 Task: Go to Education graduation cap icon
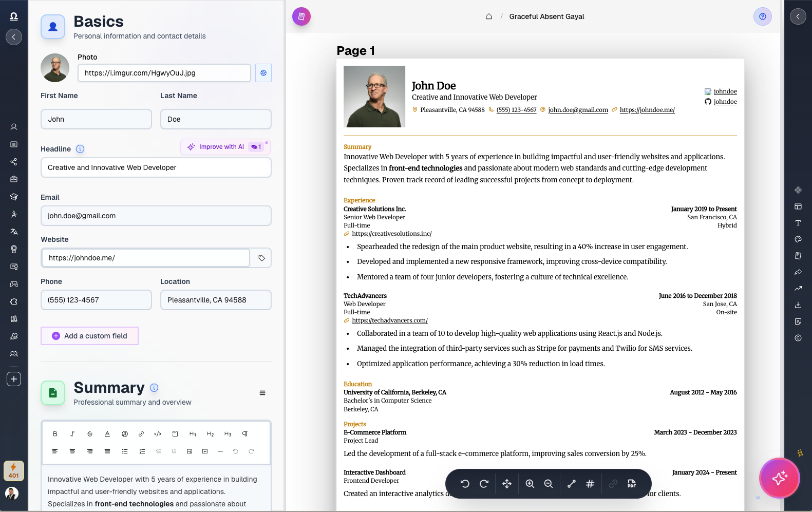coord(14,197)
